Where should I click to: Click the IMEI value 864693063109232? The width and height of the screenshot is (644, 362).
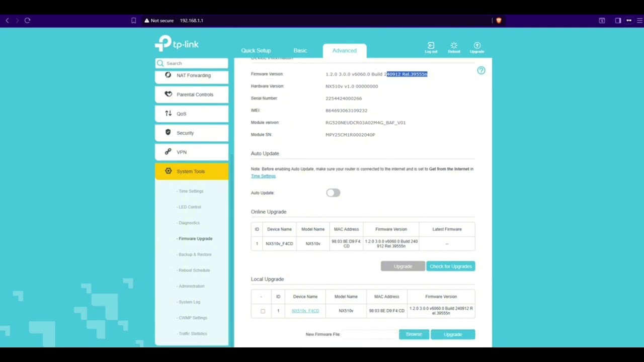(347, 111)
